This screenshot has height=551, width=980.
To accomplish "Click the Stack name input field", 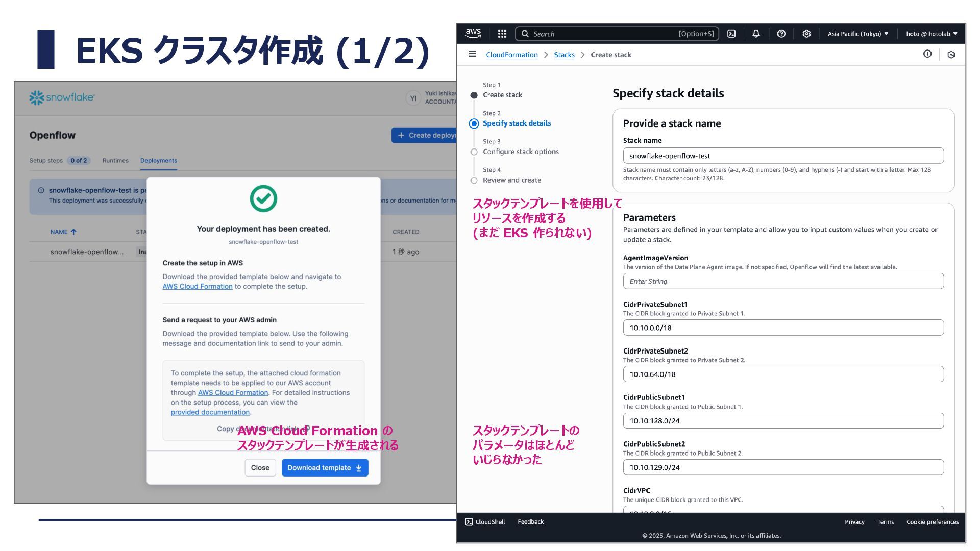I will click(783, 156).
